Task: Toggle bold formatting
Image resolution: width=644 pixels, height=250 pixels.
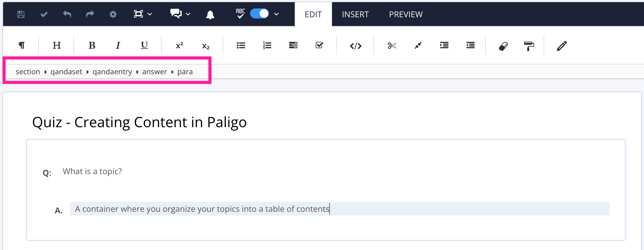Action: tap(92, 45)
